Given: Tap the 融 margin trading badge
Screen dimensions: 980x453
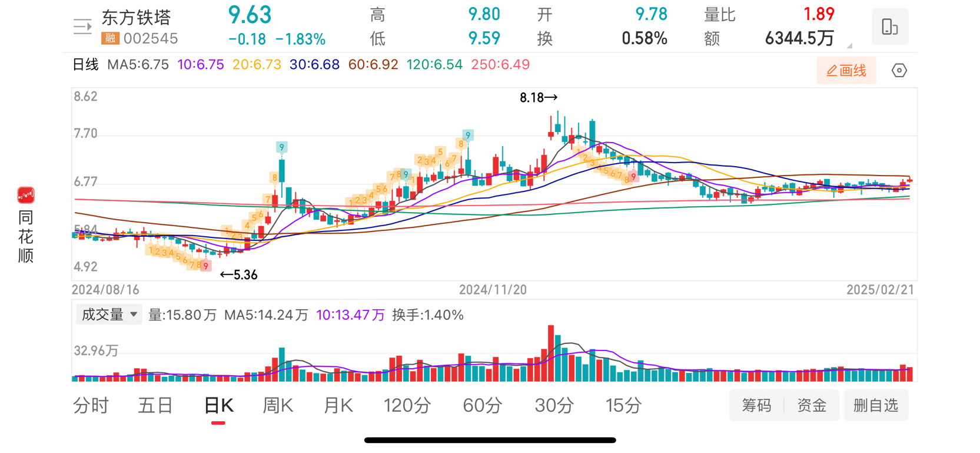Looking at the screenshot, I should 110,38.
